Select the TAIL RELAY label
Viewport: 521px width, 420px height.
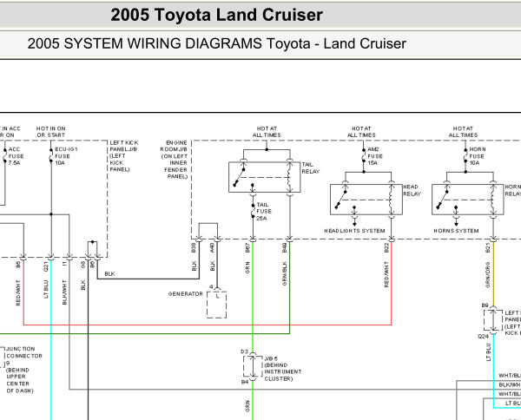(310, 168)
